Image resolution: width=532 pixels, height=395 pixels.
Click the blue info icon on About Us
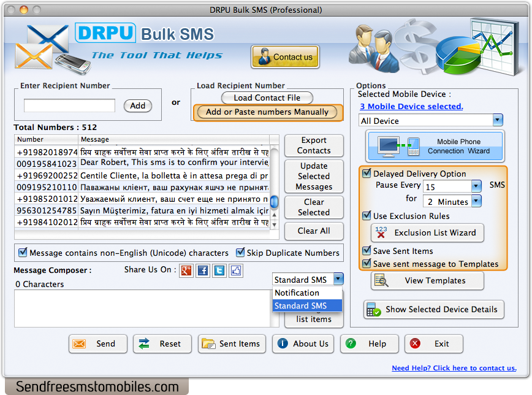283,343
